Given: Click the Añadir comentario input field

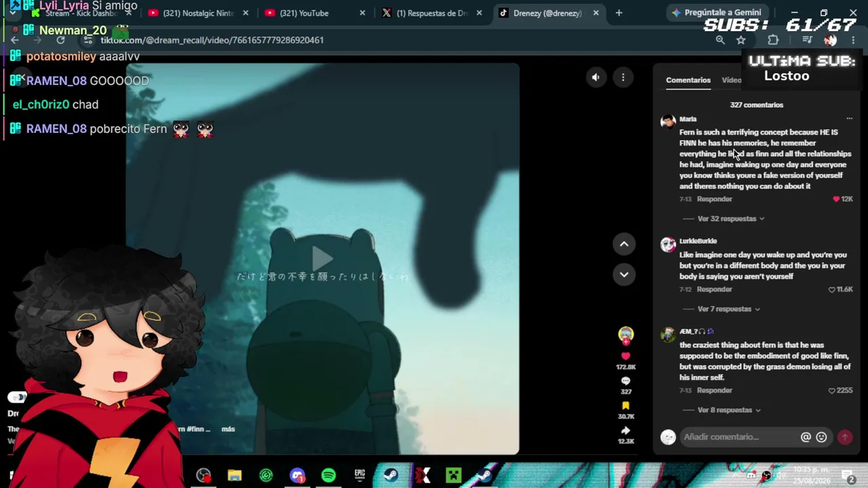Looking at the screenshot, I should 739,437.
